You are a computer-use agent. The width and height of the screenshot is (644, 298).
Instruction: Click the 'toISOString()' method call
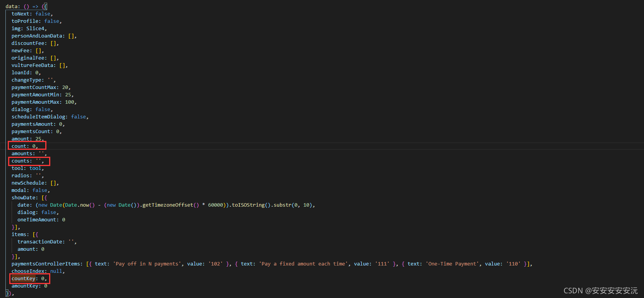[251, 205]
